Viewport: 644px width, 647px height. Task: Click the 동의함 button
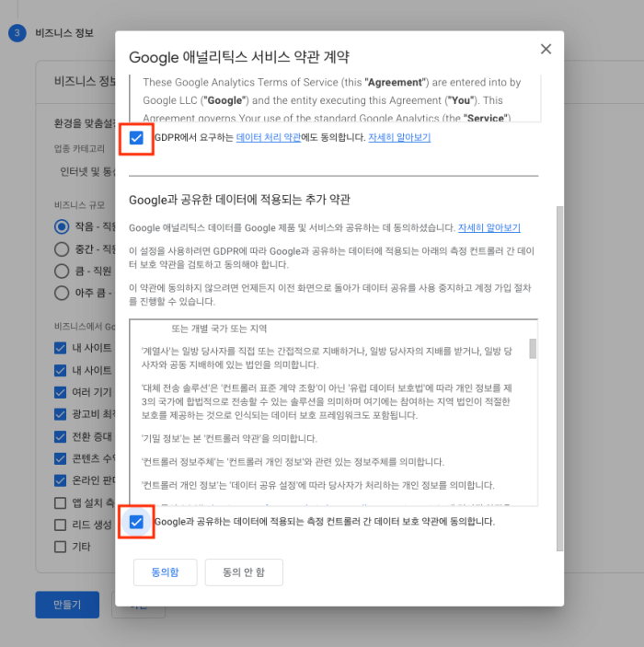[165, 572]
